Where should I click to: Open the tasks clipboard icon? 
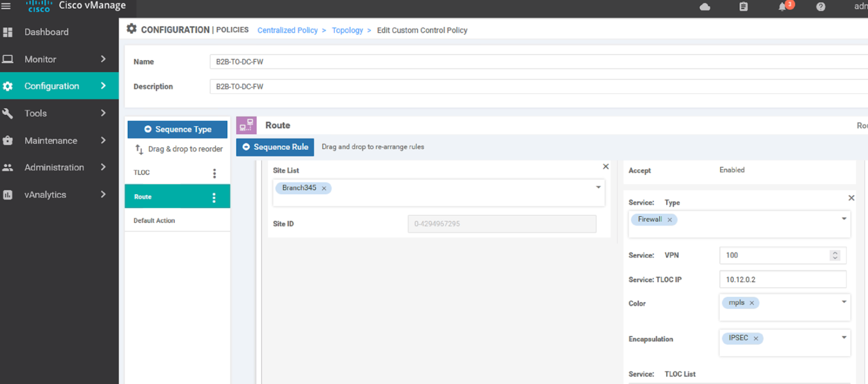[x=743, y=7]
